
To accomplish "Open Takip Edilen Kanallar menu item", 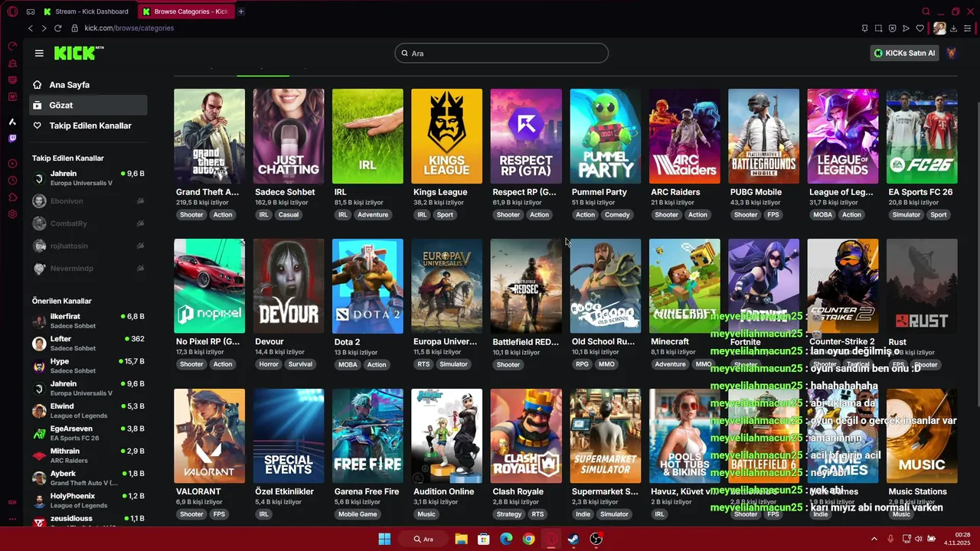I will (88, 126).
